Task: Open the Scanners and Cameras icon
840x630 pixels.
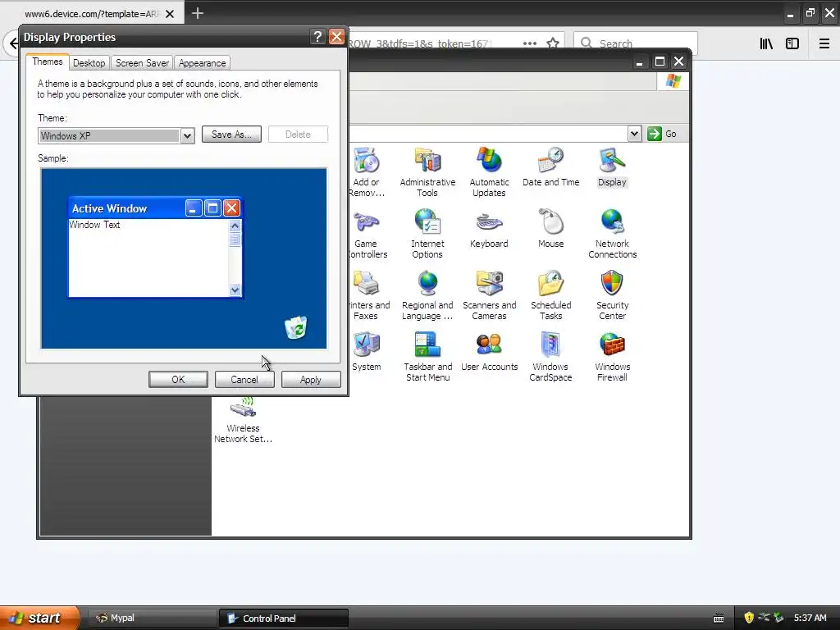Action: (489, 294)
